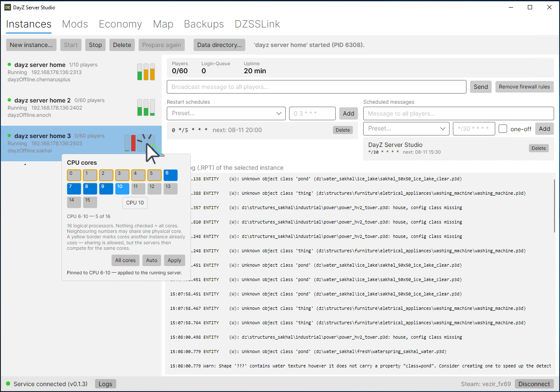Click the green Service connected indicator dot
560x392 pixels.
tap(8, 384)
